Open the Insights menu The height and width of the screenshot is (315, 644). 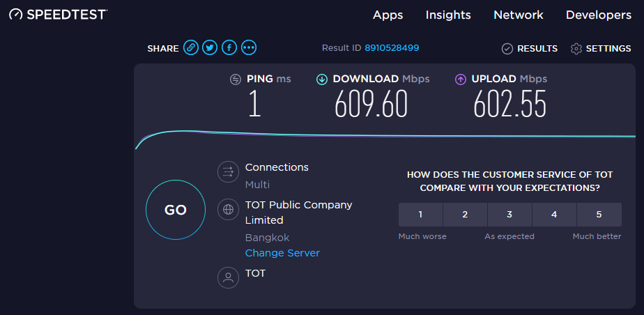(x=448, y=15)
